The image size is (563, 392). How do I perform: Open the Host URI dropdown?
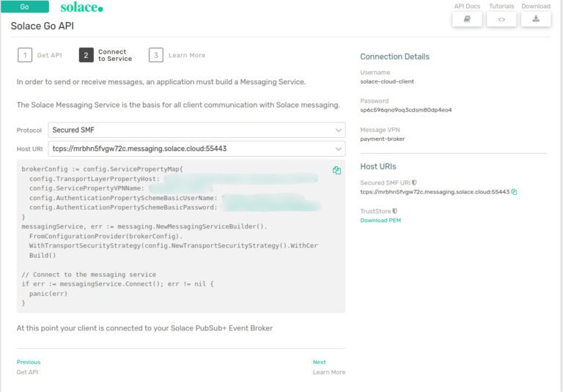coord(196,149)
